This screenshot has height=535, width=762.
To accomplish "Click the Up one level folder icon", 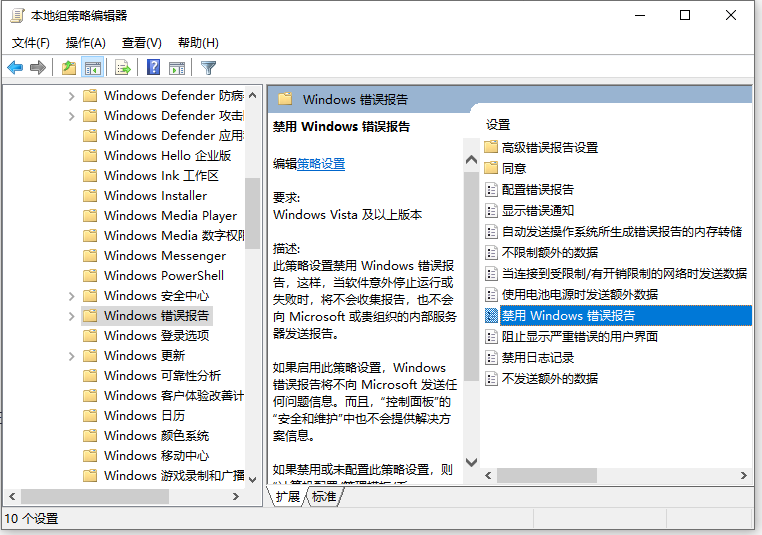I will coord(69,68).
